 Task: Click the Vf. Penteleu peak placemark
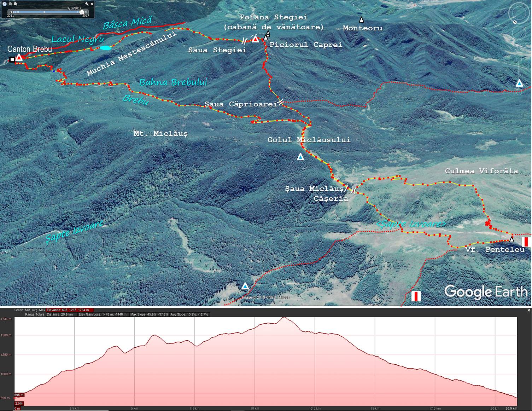click(511, 240)
